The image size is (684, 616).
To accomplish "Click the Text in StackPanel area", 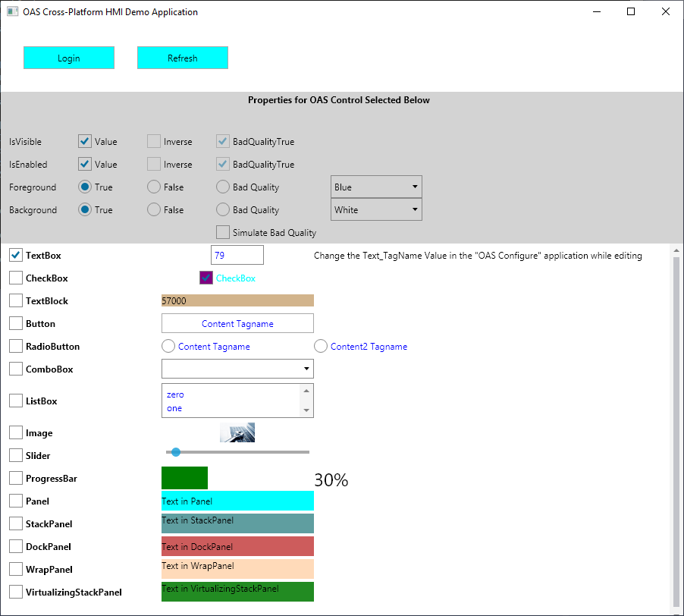I will click(x=237, y=523).
